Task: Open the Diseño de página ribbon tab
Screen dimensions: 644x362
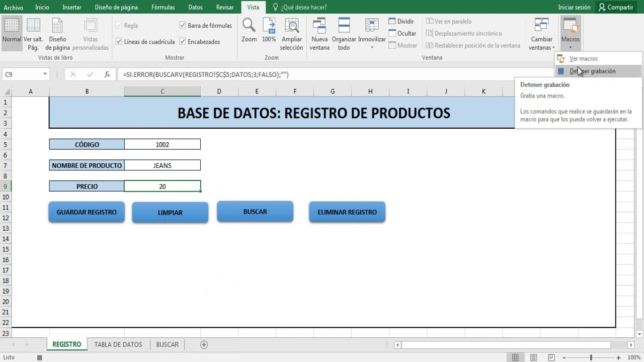Action: tap(116, 8)
